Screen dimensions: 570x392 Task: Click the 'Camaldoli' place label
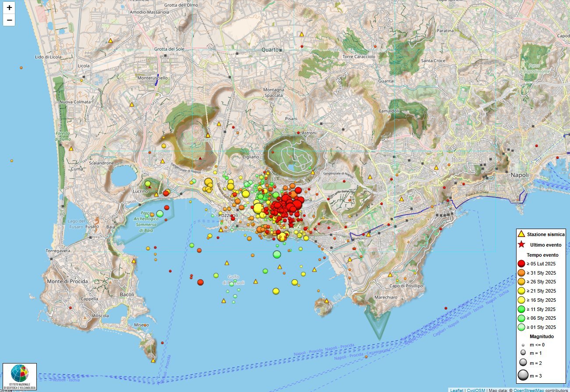coord(389,111)
